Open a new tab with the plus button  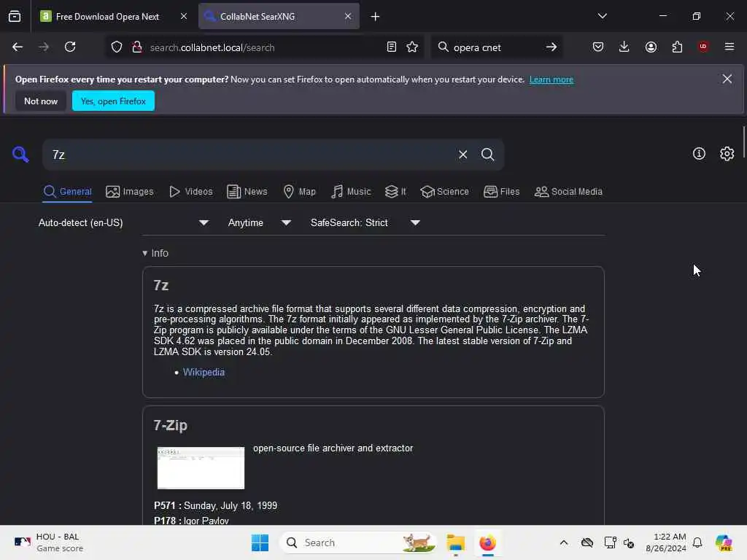tap(376, 17)
